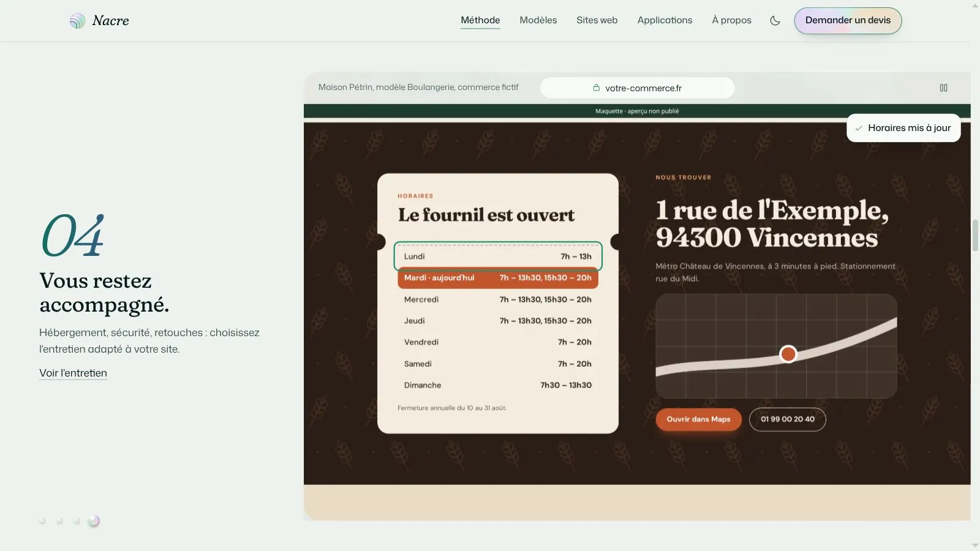Follow the Voir l'entretien link
The width and height of the screenshot is (980, 551).
point(73,373)
